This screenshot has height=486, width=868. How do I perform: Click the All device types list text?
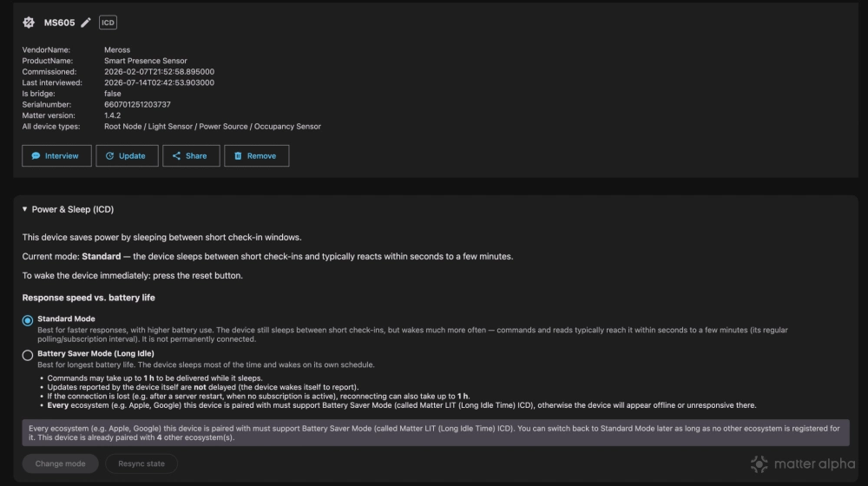pos(213,126)
